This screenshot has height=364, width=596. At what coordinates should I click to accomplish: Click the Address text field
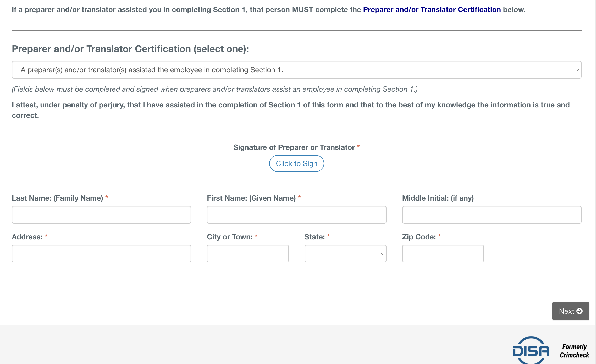[x=101, y=253]
